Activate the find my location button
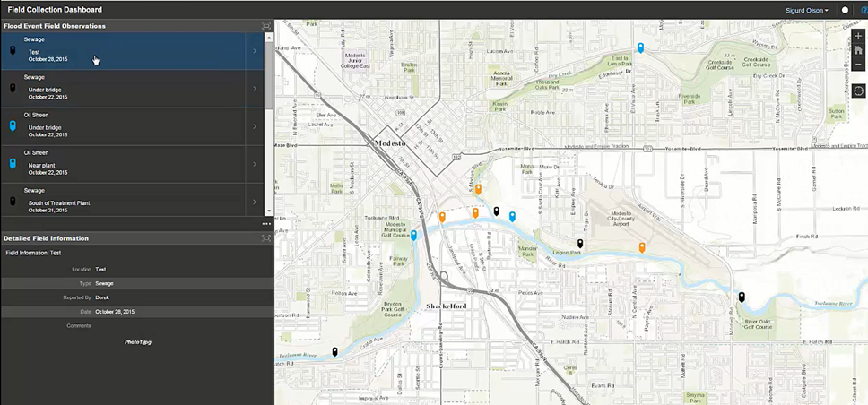 pyautogui.click(x=859, y=90)
